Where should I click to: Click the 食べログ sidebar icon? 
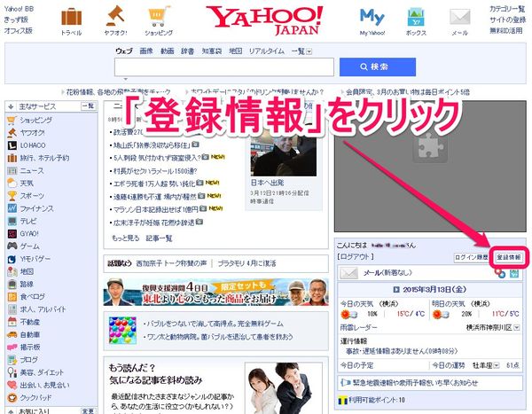[12, 297]
